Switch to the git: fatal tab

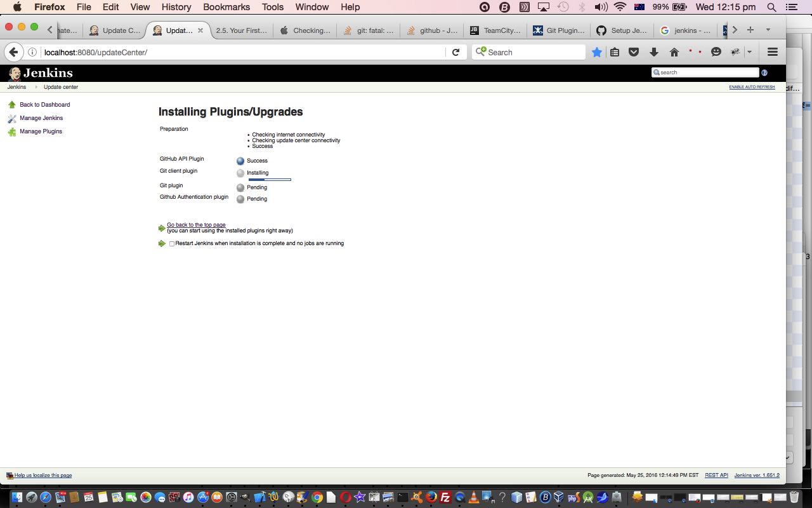point(368,30)
